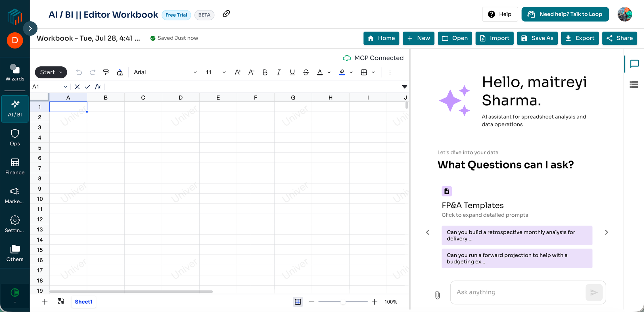Image resolution: width=644 pixels, height=312 pixels.
Task: Click the zoom slider handle
Action: [343, 302]
